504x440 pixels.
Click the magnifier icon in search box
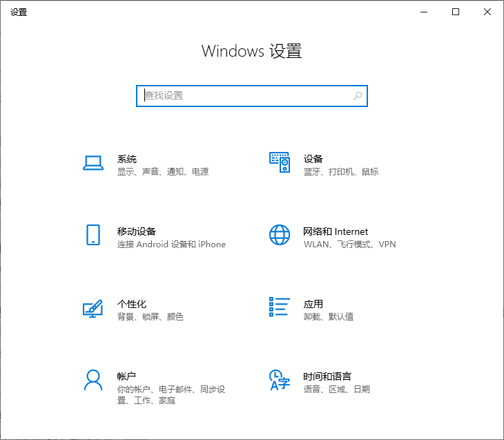358,96
